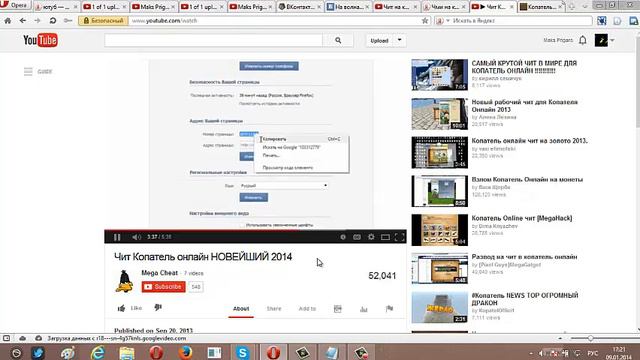The width and height of the screenshot is (640, 360).
Task: Open video Копатель онлайн чит на золото
Action: [x=529, y=140]
